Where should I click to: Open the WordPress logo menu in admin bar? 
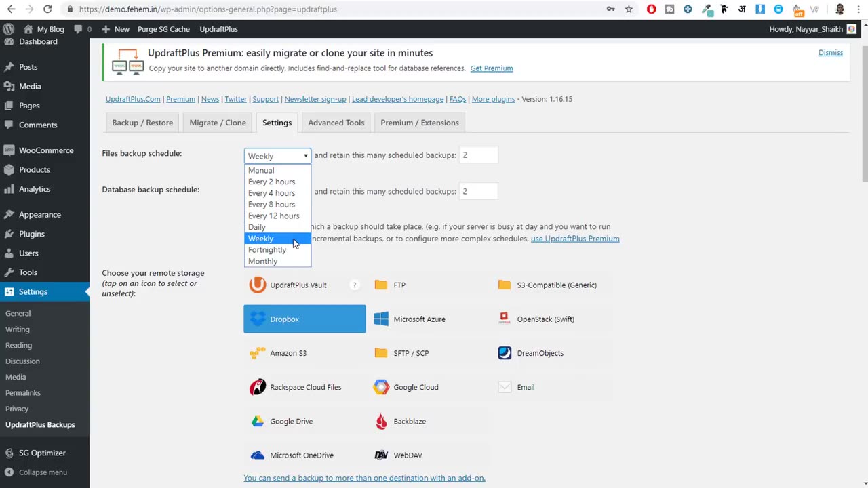click(9, 29)
